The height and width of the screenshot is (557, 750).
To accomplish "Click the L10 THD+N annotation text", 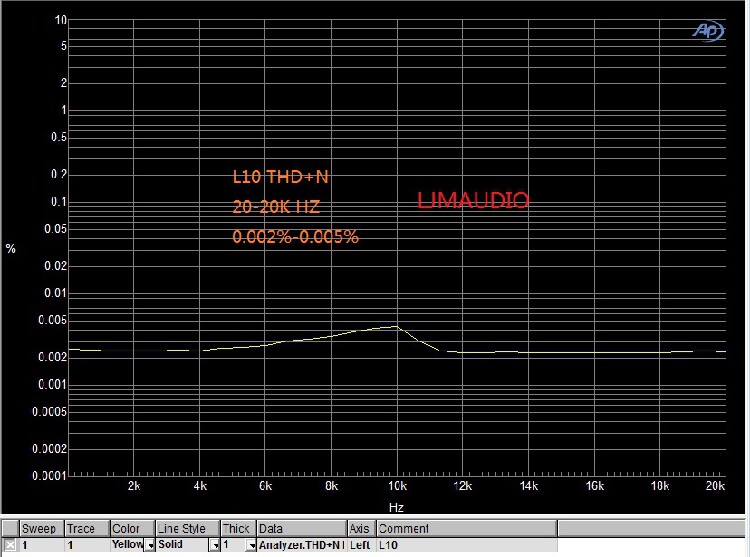I will coord(281,177).
